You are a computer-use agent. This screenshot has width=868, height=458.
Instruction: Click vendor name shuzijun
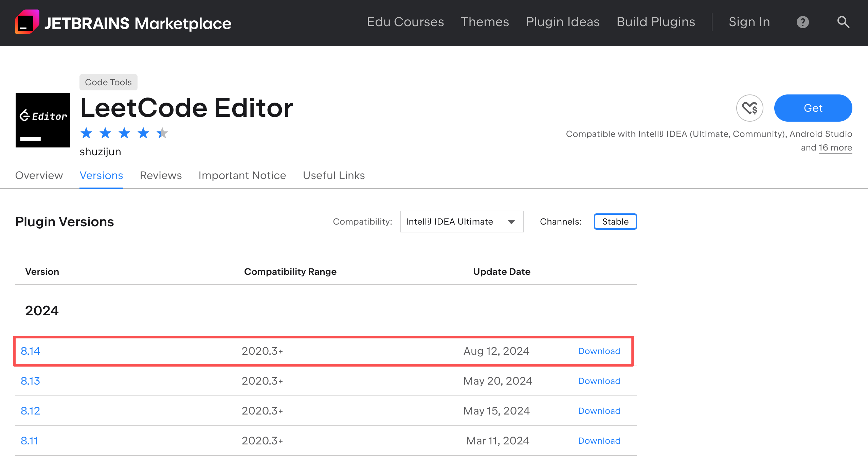point(100,152)
